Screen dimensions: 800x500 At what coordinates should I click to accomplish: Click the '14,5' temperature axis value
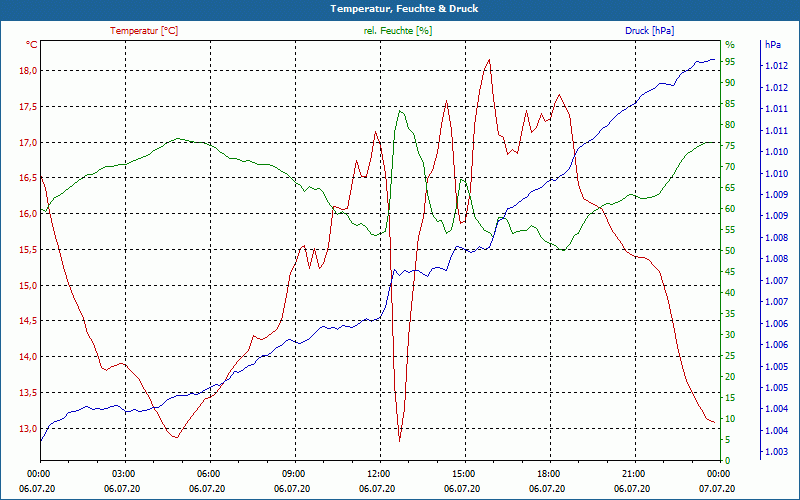pyautogui.click(x=29, y=321)
